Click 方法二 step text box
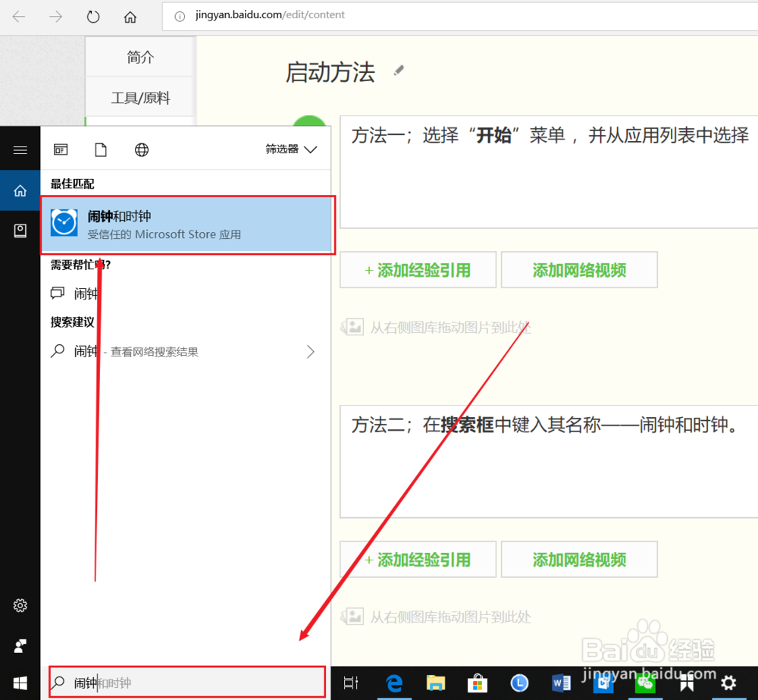 (549, 462)
